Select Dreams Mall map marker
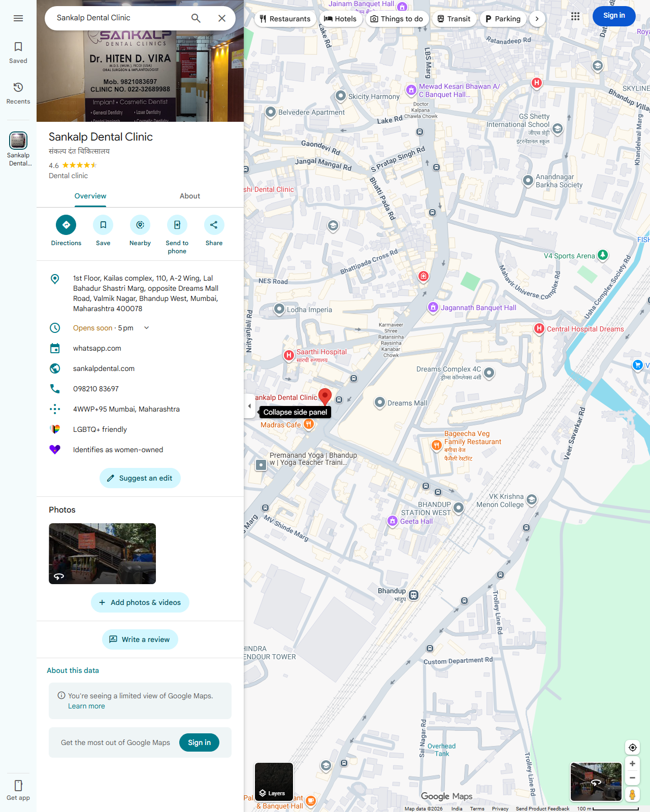The height and width of the screenshot is (812, 650). click(379, 402)
